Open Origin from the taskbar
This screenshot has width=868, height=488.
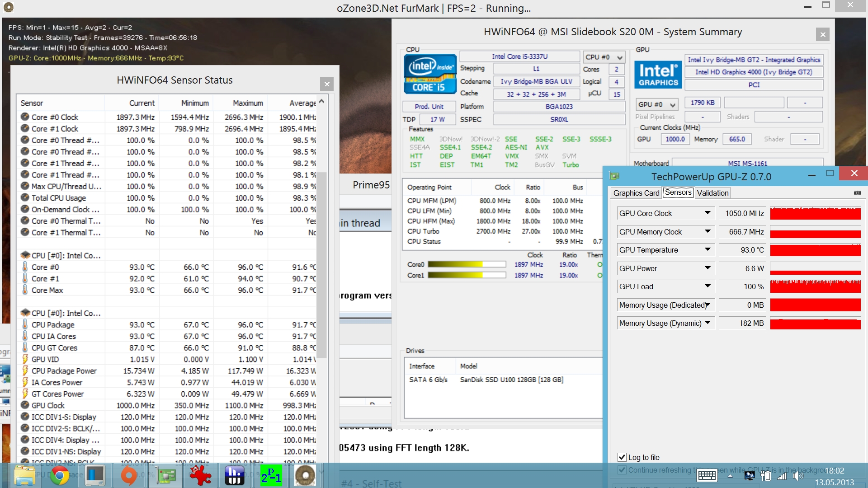(x=129, y=476)
